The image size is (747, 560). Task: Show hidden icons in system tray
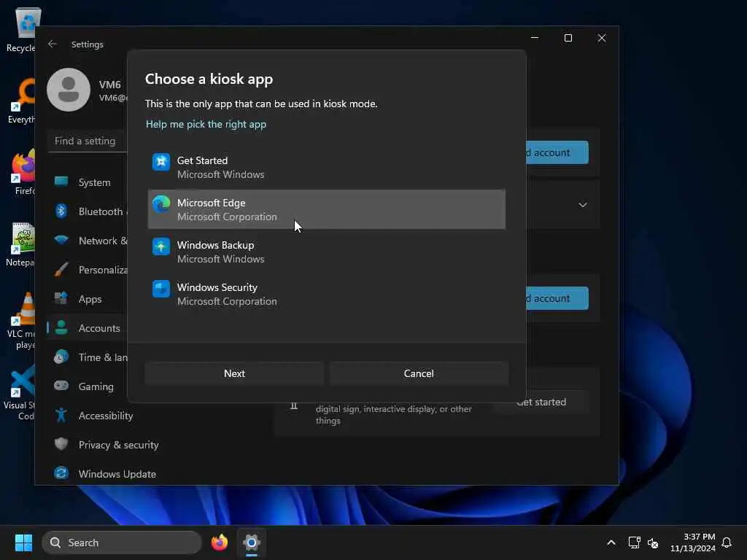(611, 542)
